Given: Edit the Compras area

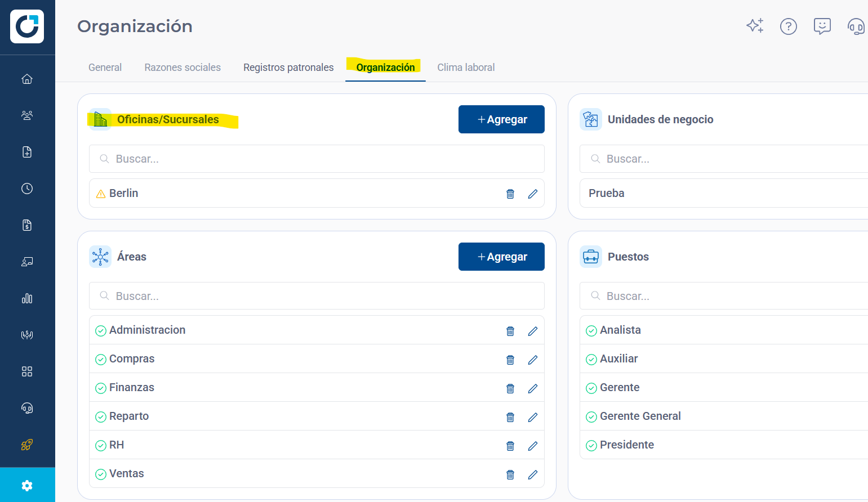Looking at the screenshot, I should tap(533, 360).
